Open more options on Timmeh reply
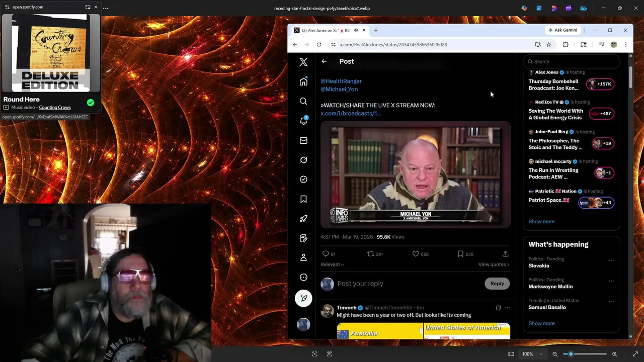The image size is (644, 362). point(507,308)
